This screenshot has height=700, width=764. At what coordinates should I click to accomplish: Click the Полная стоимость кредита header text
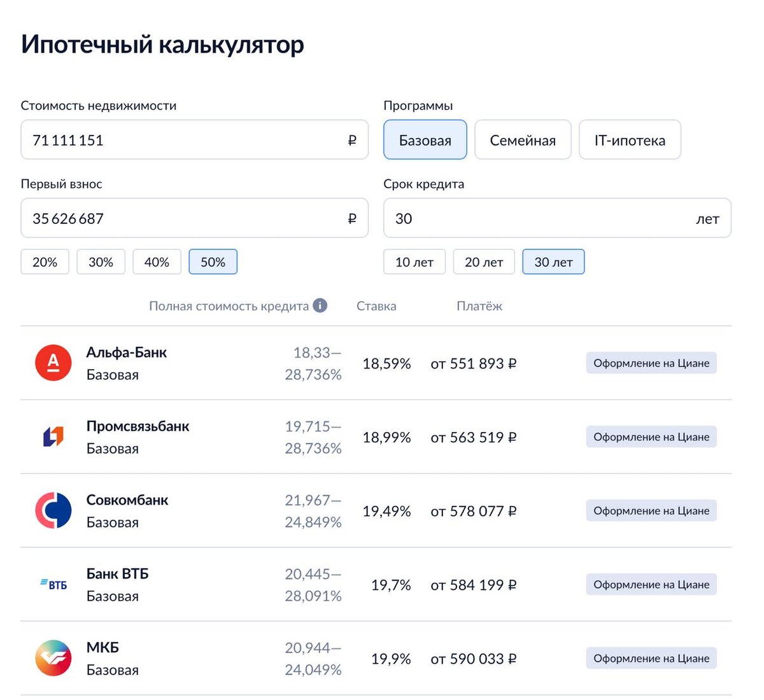(229, 305)
